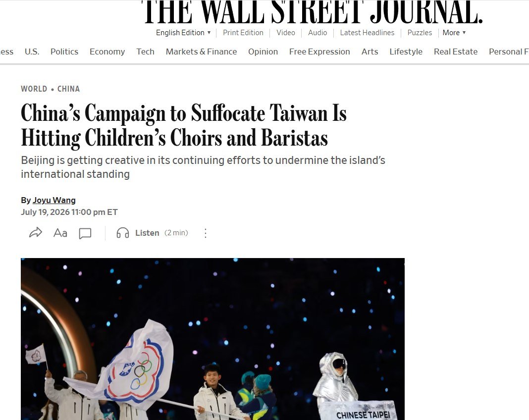The width and height of the screenshot is (529, 420).
Task: Start the Listen audio for article
Action: pos(147,233)
